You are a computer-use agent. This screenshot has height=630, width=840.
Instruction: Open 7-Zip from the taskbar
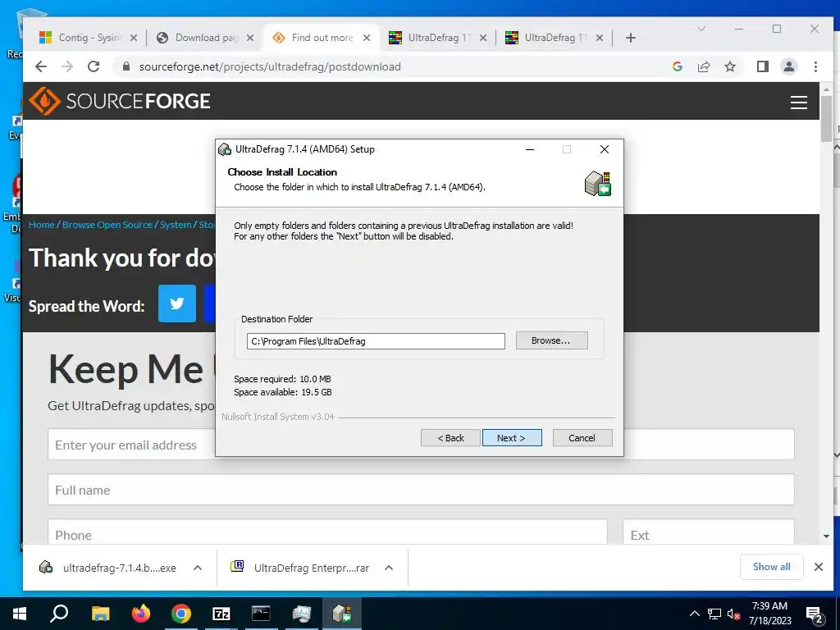point(221,614)
